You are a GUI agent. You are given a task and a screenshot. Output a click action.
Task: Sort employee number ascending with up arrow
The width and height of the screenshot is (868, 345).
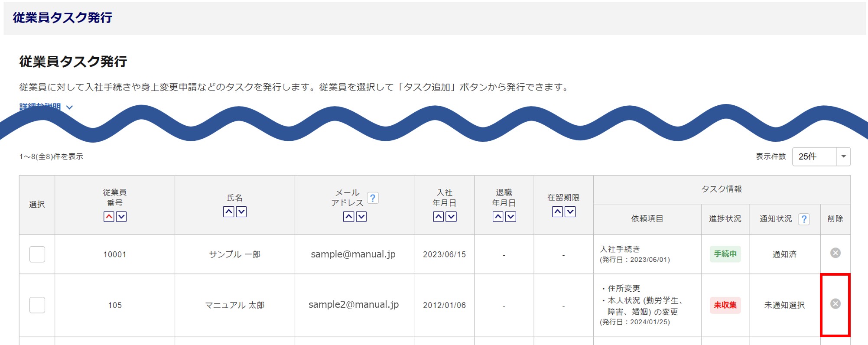coord(109,217)
